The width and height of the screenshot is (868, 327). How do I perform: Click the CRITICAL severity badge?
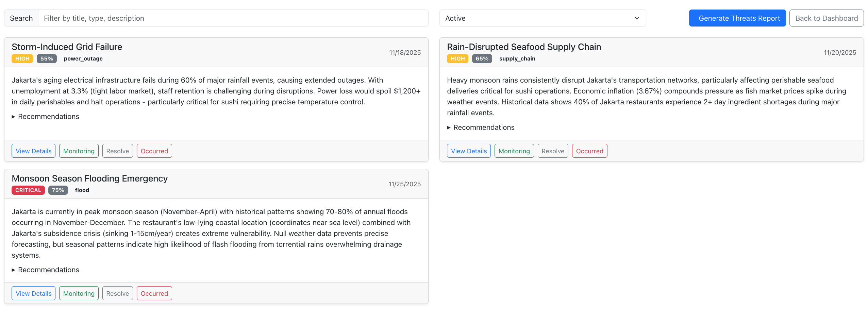tap(28, 190)
